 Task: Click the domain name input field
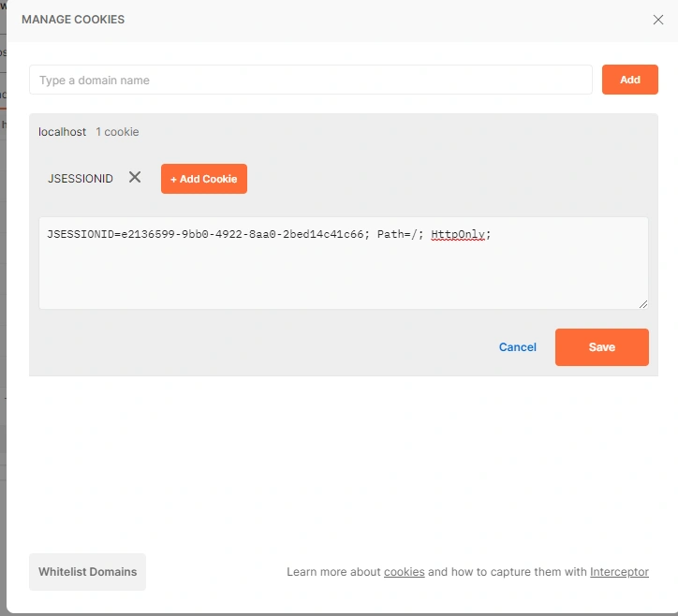pos(310,81)
